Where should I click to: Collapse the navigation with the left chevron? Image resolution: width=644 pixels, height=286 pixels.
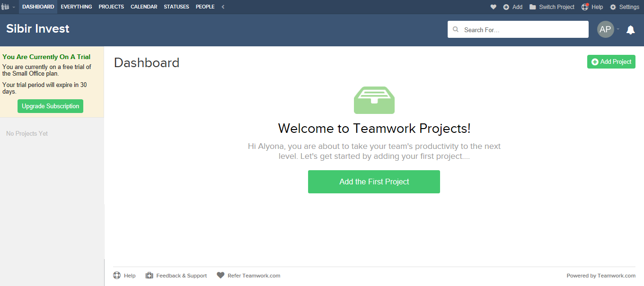coord(223,7)
